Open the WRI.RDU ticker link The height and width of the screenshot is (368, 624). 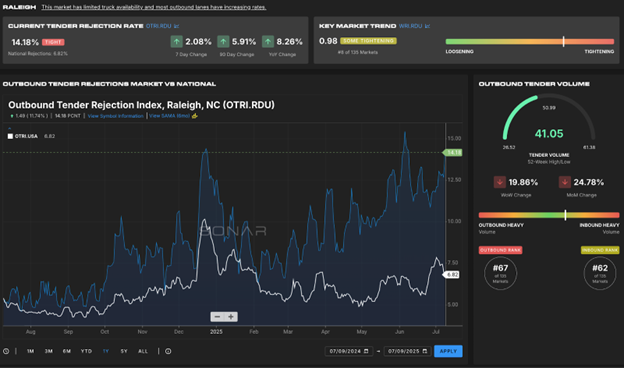point(410,26)
